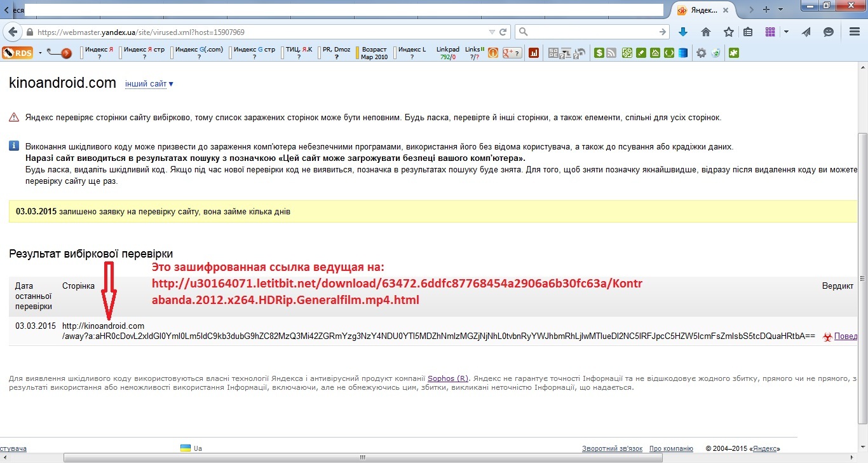Close the Яндекс tab
The width and height of the screenshot is (868, 463).
(x=726, y=10)
